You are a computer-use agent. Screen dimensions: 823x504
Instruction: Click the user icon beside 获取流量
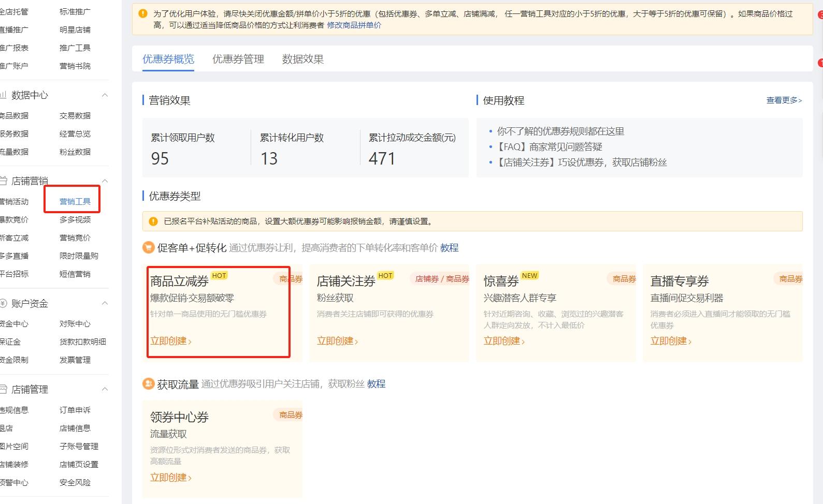click(149, 384)
